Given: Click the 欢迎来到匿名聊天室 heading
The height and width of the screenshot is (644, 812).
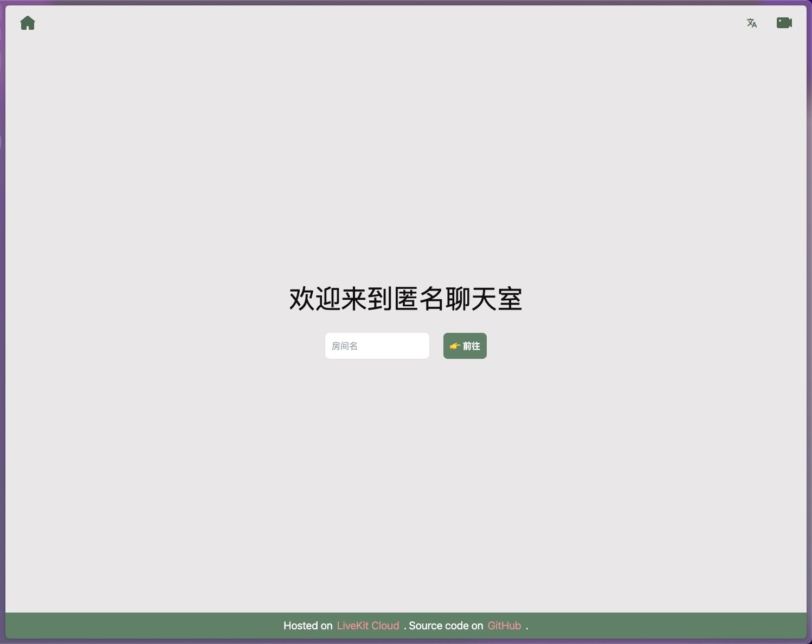Looking at the screenshot, I should click(x=405, y=299).
